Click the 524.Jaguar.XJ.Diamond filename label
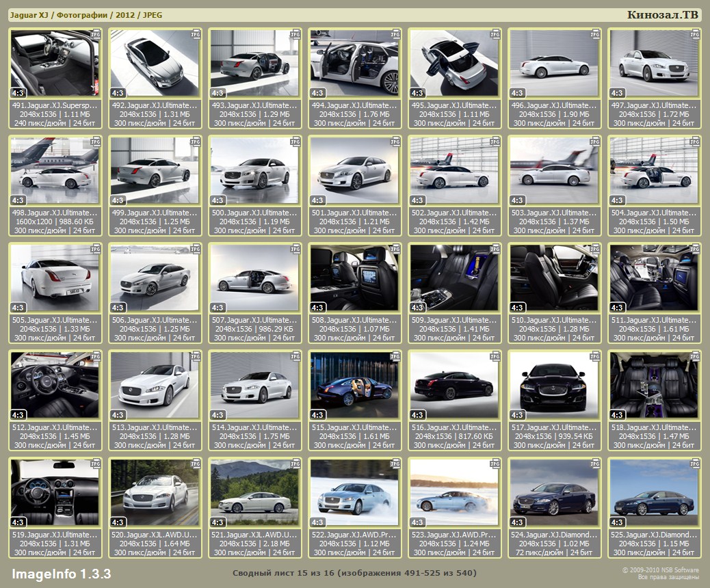710x588 pixels. click(x=555, y=535)
